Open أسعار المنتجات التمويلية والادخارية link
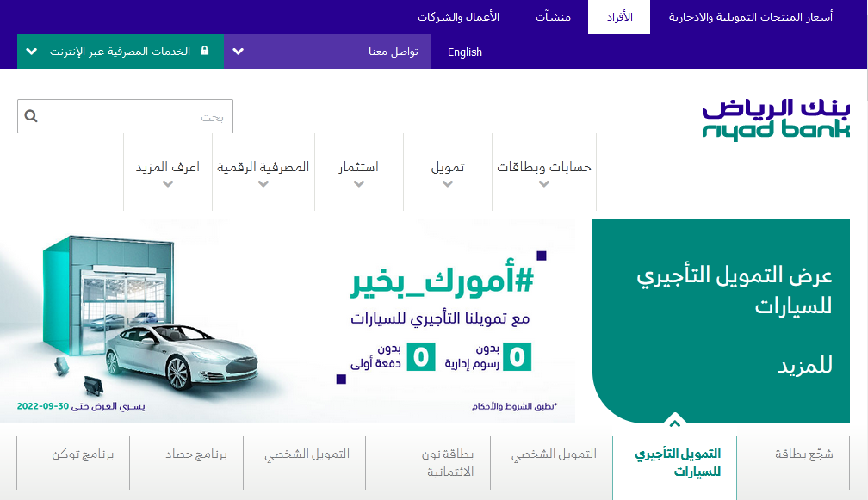Screen dimensions: 868x500 point(751,17)
